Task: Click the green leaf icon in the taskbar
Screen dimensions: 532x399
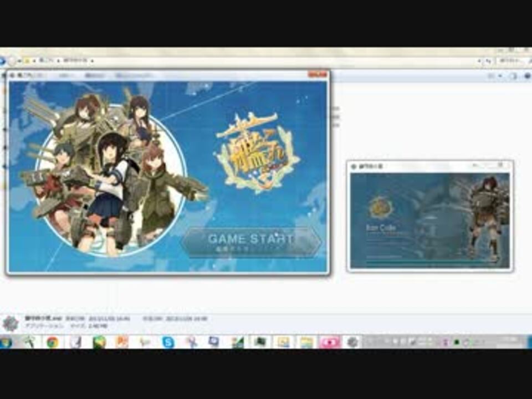Action: pyautogui.click(x=99, y=342)
